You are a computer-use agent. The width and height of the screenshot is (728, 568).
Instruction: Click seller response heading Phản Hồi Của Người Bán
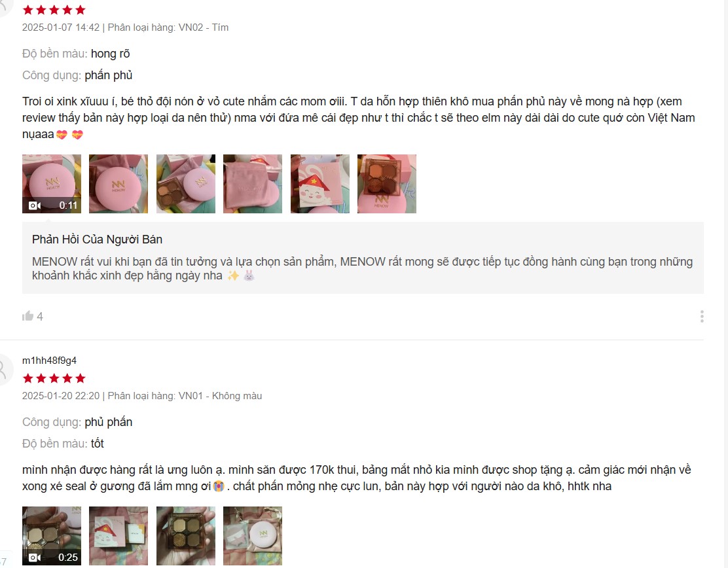coord(97,240)
